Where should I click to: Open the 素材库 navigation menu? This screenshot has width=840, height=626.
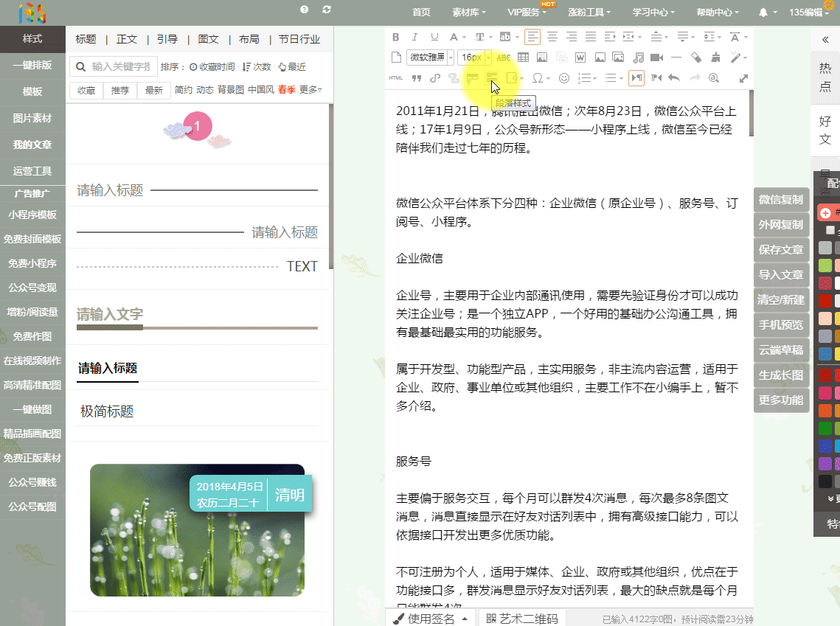point(469,13)
